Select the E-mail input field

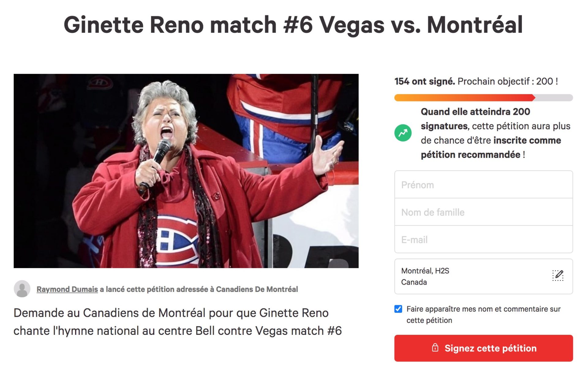[483, 239]
